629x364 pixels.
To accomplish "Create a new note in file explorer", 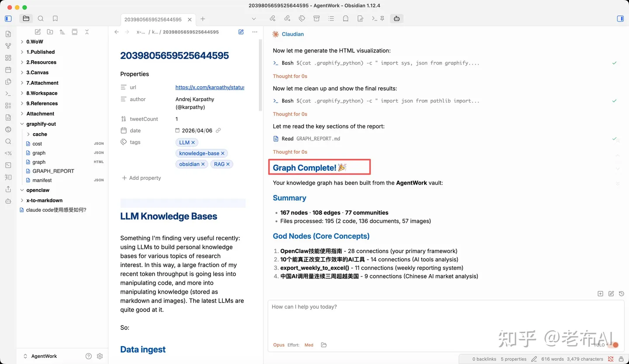I will click(x=38, y=32).
